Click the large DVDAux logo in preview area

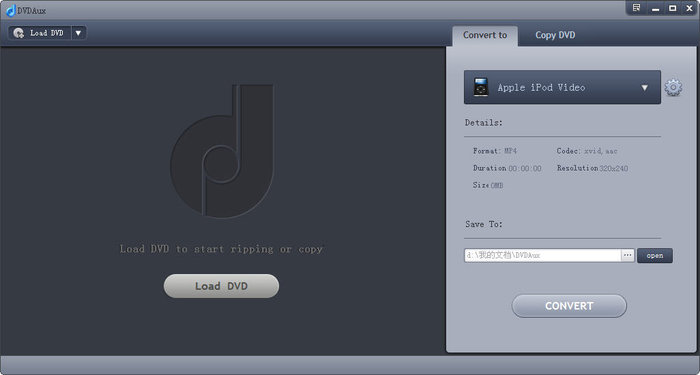pyautogui.click(x=222, y=151)
